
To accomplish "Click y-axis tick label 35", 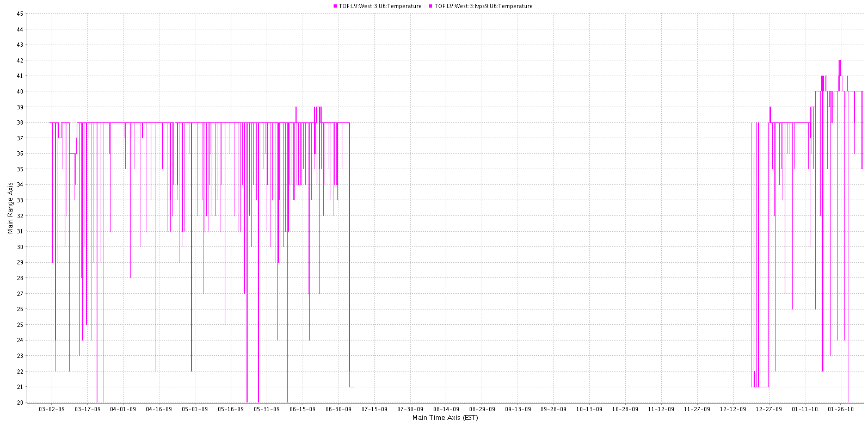I will pos(20,169).
